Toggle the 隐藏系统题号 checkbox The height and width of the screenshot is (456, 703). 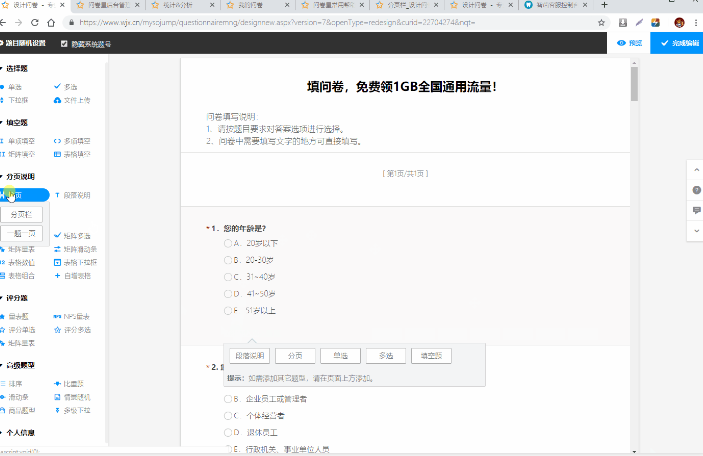pos(64,44)
